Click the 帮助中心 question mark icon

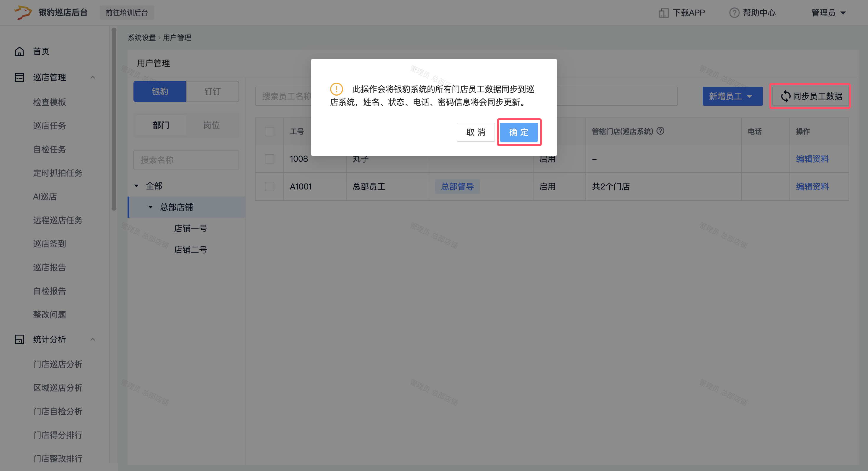click(734, 13)
